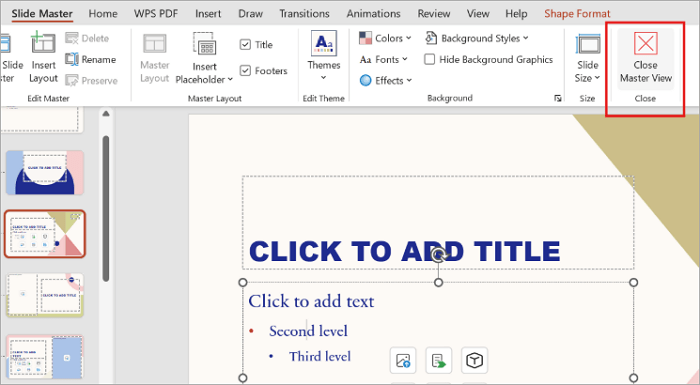Switch to the Home tab
Viewport: 700px width, 385px height.
click(103, 14)
